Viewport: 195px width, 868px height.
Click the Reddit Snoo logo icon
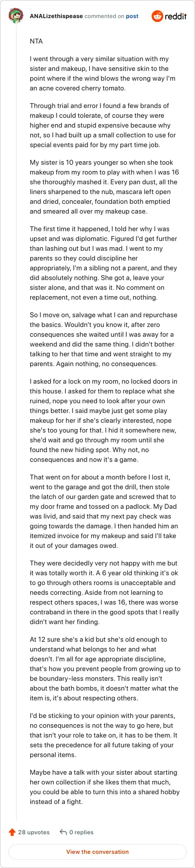[x=157, y=16]
